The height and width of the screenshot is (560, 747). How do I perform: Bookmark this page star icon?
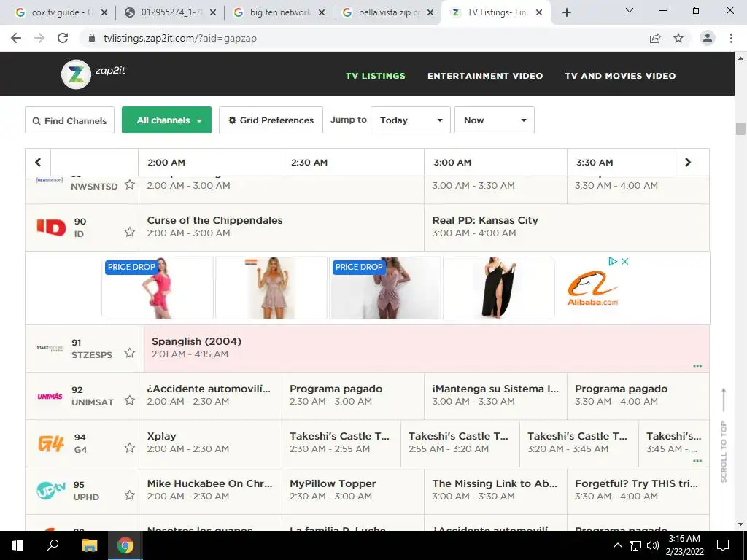click(x=678, y=38)
